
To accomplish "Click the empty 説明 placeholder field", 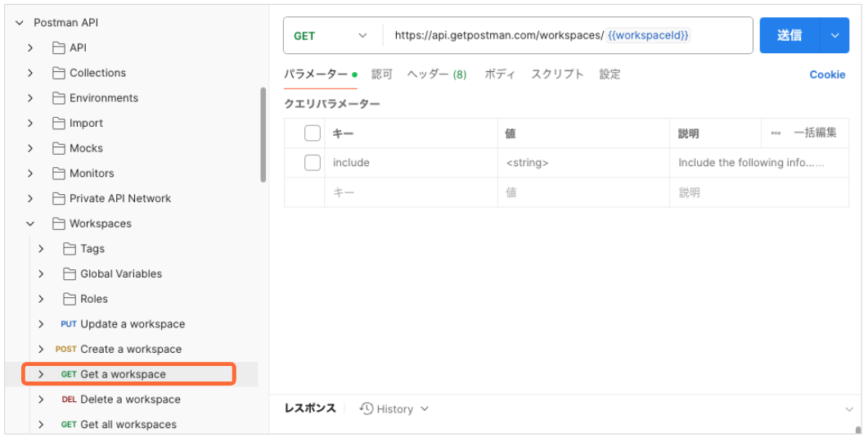I will 759,192.
